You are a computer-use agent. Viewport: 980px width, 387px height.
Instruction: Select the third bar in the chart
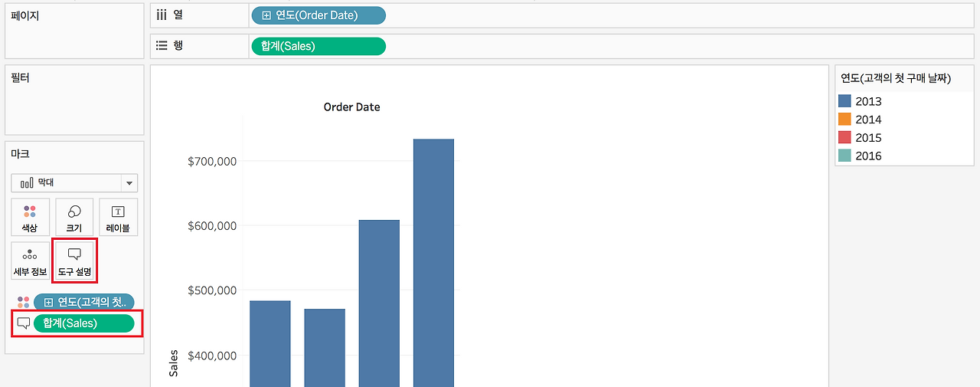pos(379,303)
